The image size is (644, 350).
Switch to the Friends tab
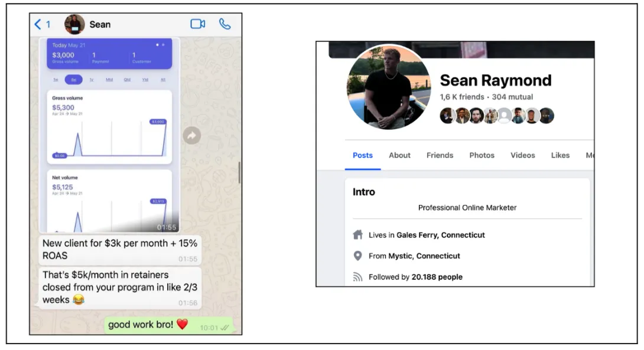tap(440, 155)
